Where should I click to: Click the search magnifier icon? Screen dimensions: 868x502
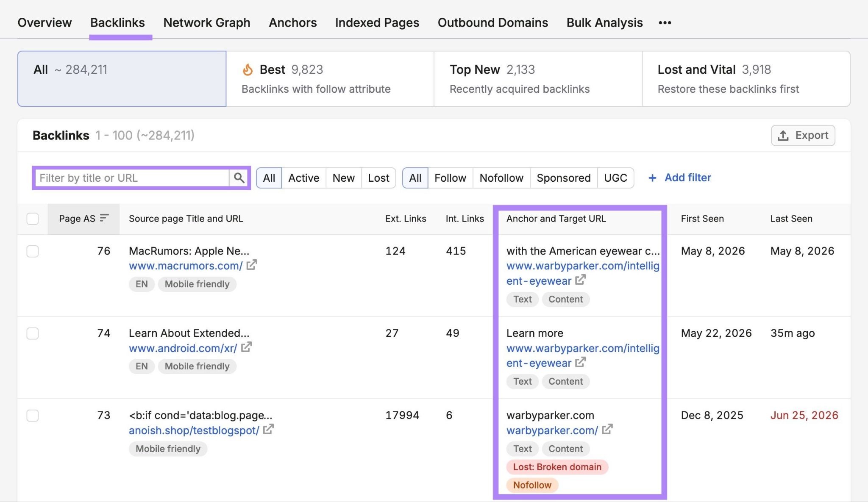tap(239, 178)
